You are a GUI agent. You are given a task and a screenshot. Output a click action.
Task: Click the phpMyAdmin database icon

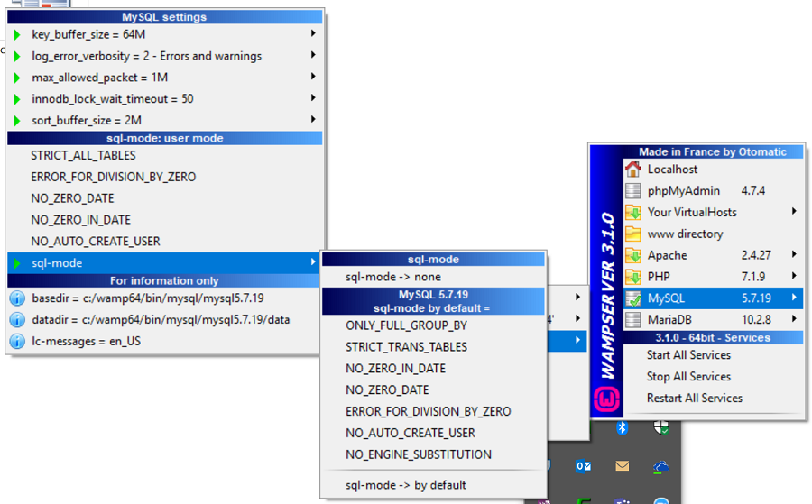point(632,191)
